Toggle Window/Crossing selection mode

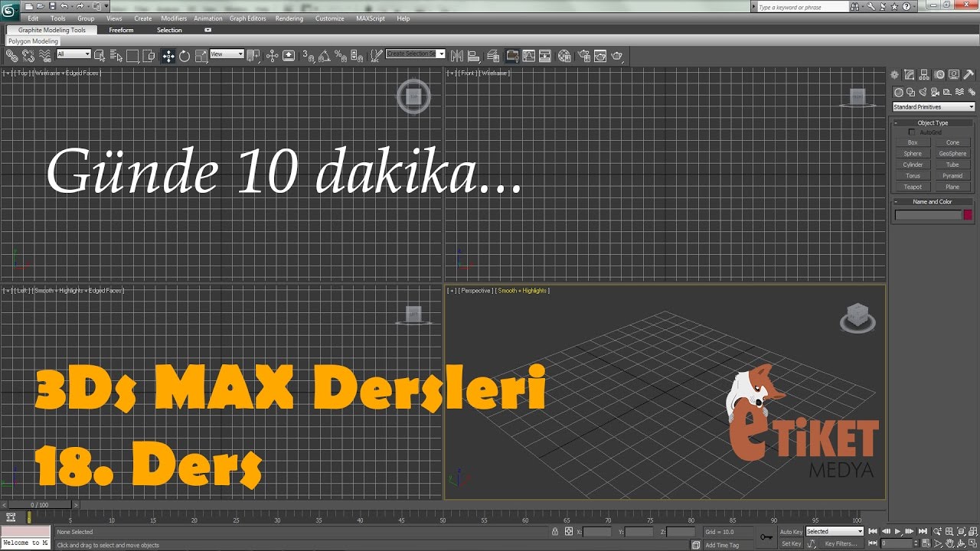149,56
